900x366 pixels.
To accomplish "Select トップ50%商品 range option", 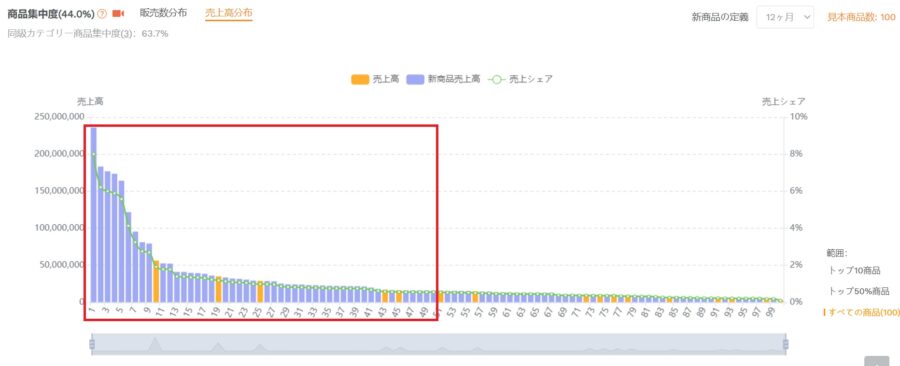I will pos(859,291).
